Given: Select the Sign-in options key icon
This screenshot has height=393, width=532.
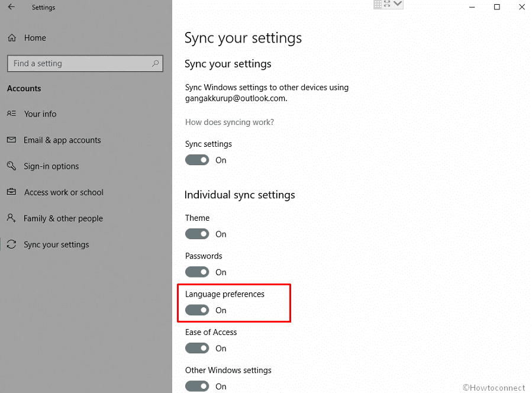Looking at the screenshot, I should (x=12, y=166).
